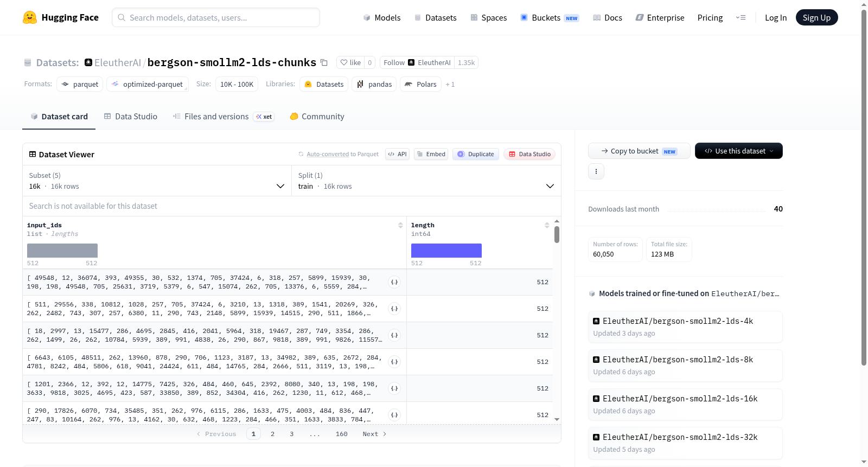Duplicate this dataset

pos(476,154)
